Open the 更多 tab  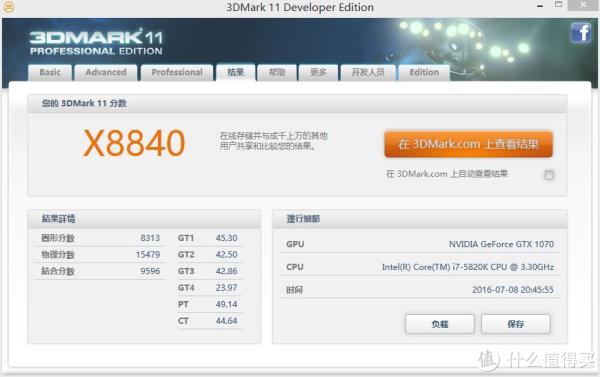318,72
